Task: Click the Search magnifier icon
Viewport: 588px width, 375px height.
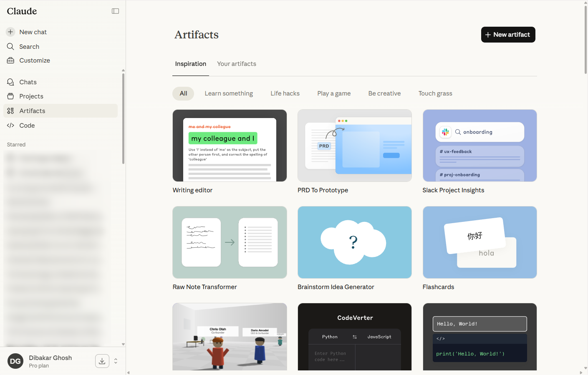Action: (x=10, y=46)
